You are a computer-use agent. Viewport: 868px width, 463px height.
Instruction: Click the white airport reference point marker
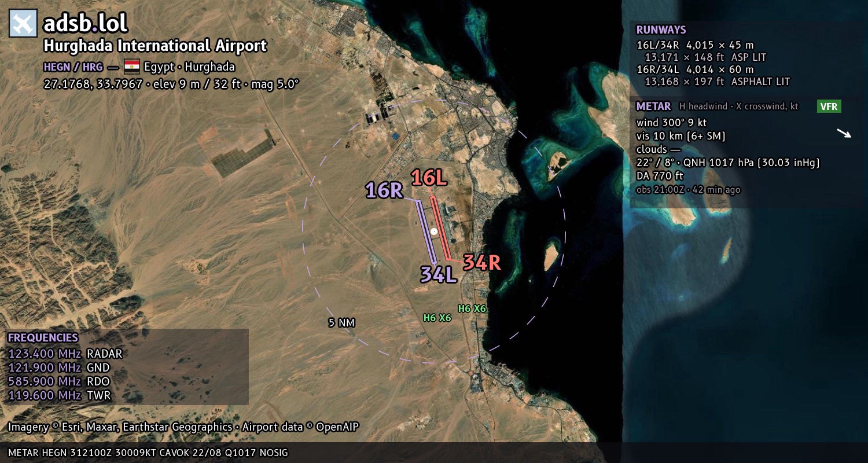(434, 231)
